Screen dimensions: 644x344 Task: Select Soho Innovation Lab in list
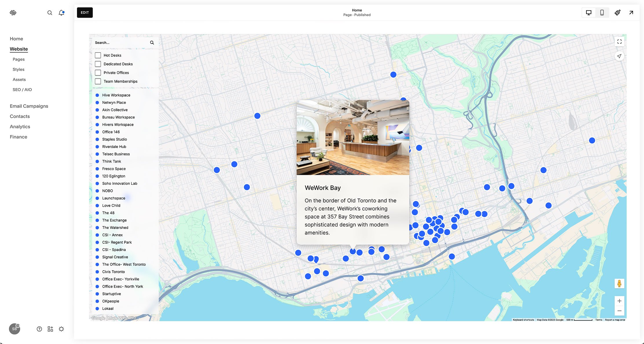[x=120, y=184]
